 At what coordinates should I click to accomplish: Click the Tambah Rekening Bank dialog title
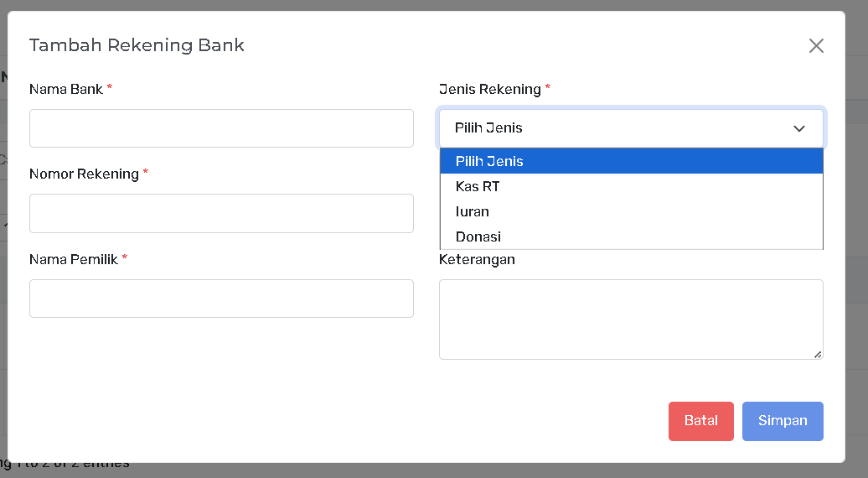(x=137, y=45)
